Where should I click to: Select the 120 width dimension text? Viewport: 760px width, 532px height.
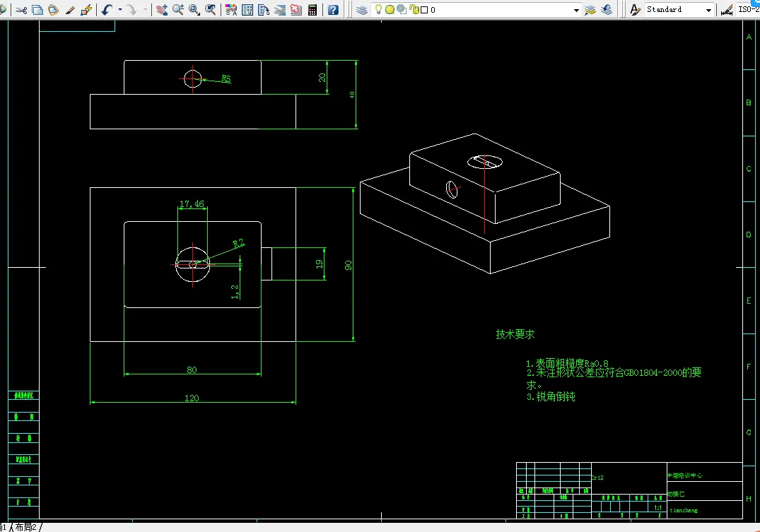tap(192, 398)
